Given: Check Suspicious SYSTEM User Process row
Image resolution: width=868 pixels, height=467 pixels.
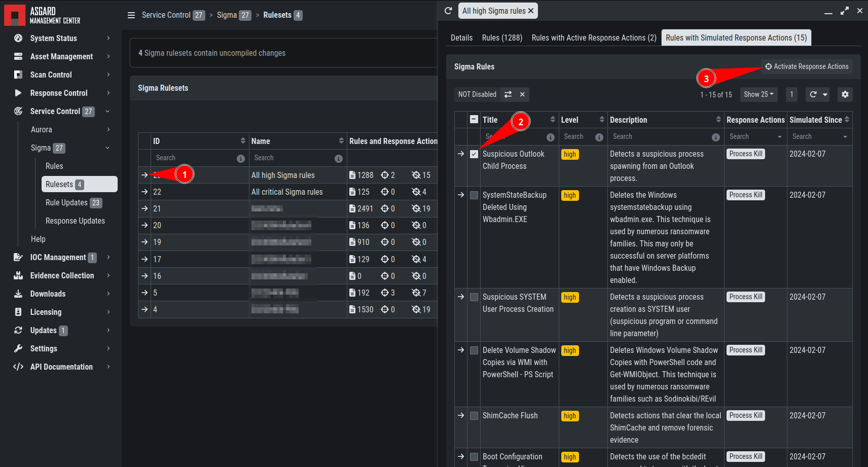Looking at the screenshot, I should coord(474,297).
